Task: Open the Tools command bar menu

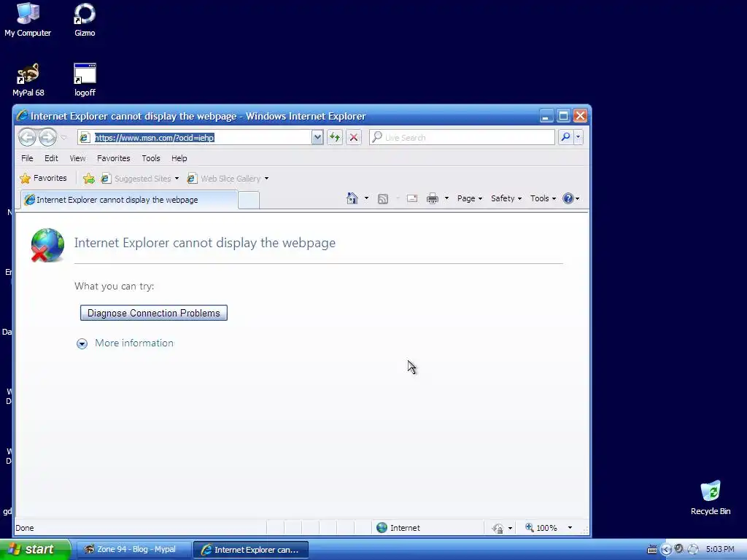Action: (x=543, y=198)
